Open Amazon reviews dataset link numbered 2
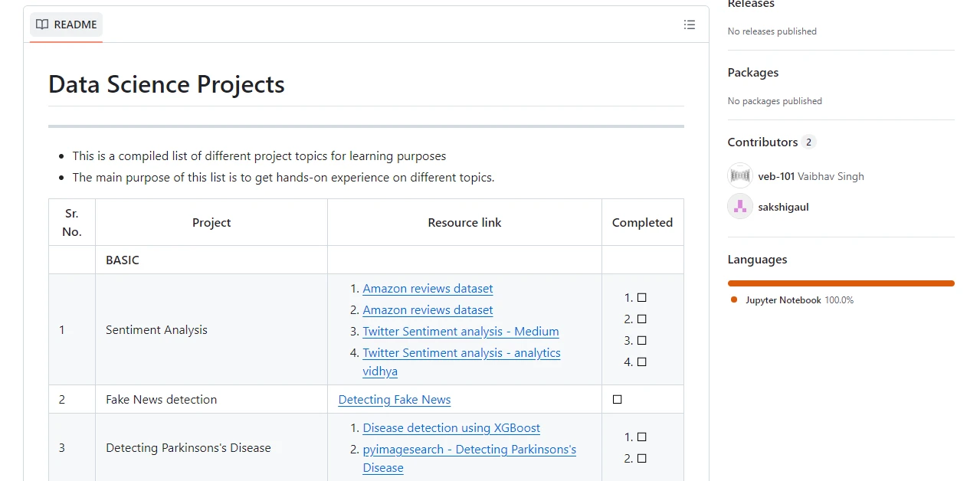Viewport: 980px width, 481px height. (x=428, y=310)
